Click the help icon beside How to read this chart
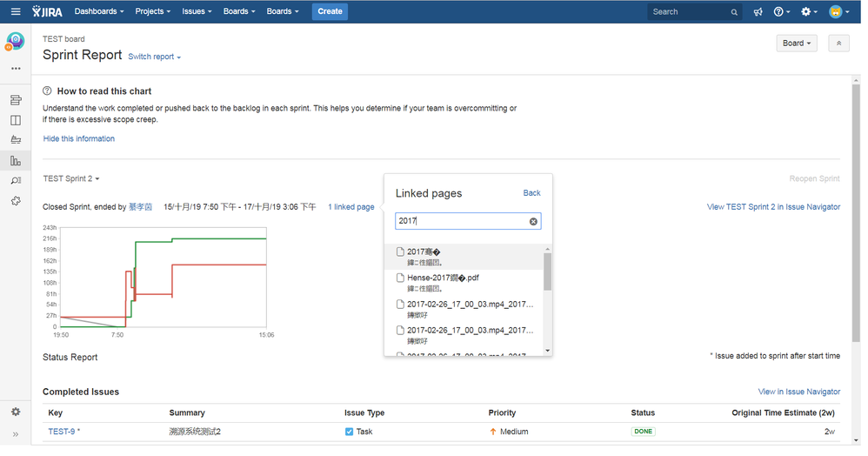 click(47, 91)
